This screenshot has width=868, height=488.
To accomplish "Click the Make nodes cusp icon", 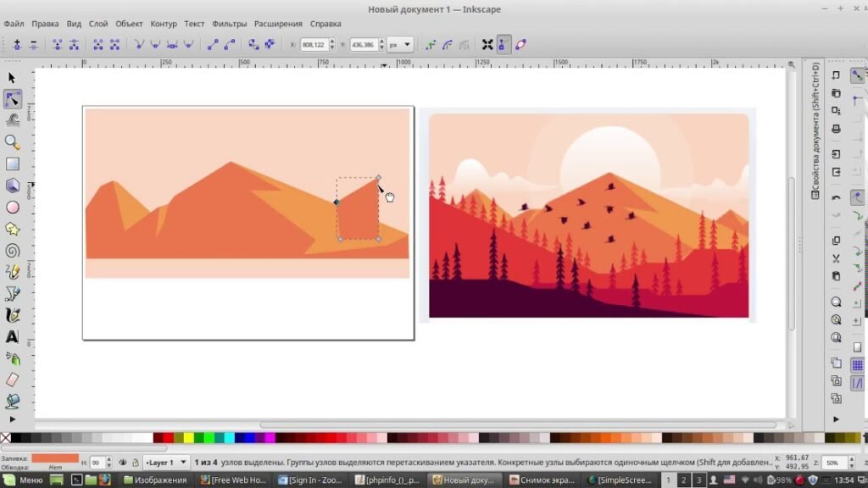I will coord(139,45).
